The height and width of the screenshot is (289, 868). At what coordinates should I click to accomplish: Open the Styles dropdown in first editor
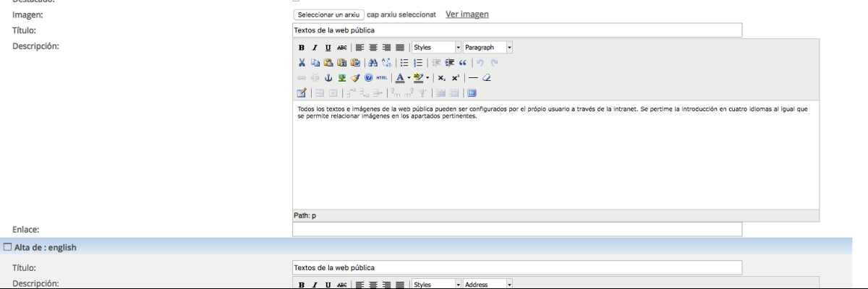(458, 48)
